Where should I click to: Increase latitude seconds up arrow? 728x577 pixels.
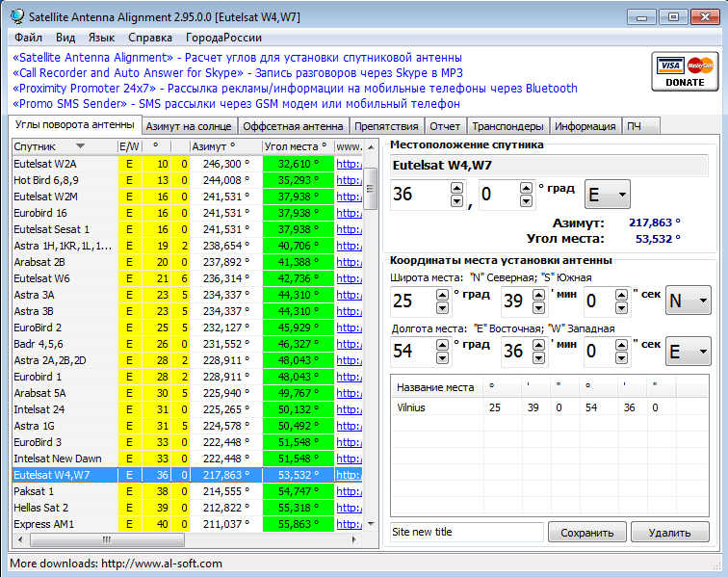point(621,295)
